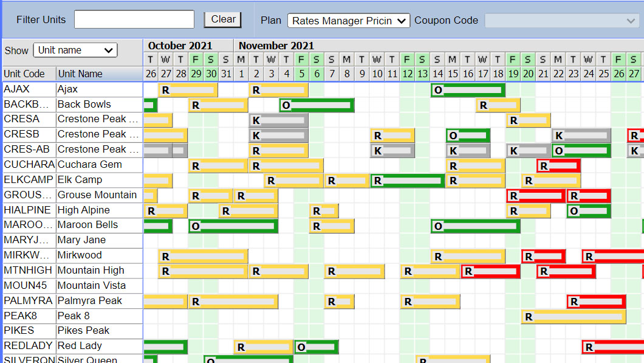Open the yellow R booking in Back Bowls starting October 29
644x363 pixels.
click(218, 105)
